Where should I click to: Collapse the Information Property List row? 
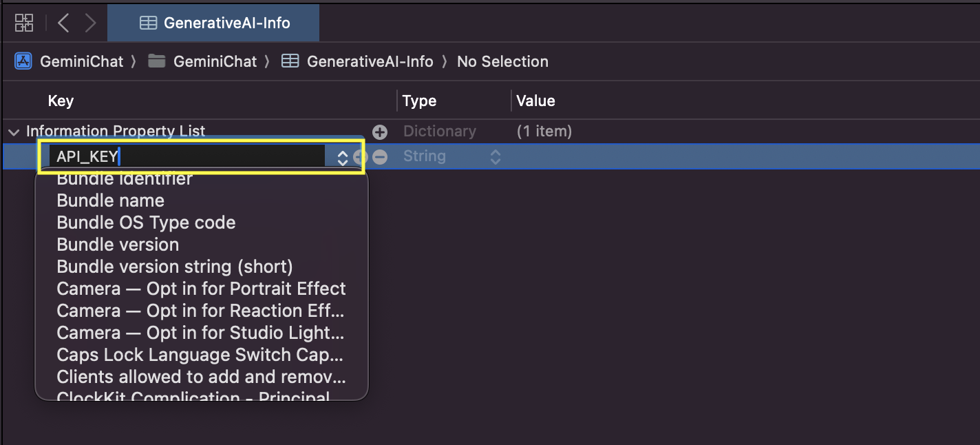pyautogui.click(x=13, y=132)
